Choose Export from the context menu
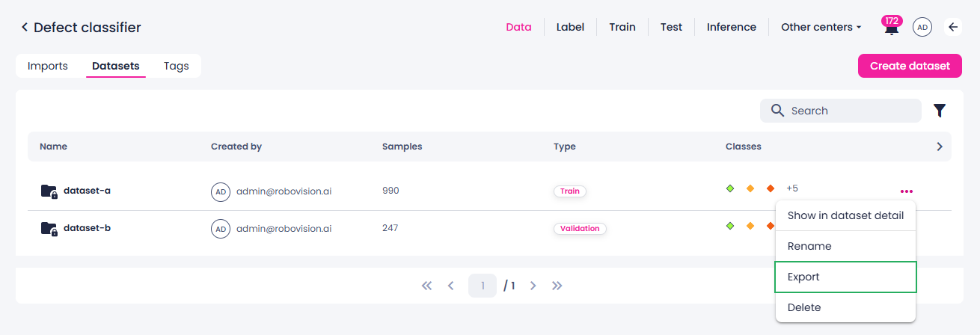This screenshot has width=980, height=335. point(845,277)
